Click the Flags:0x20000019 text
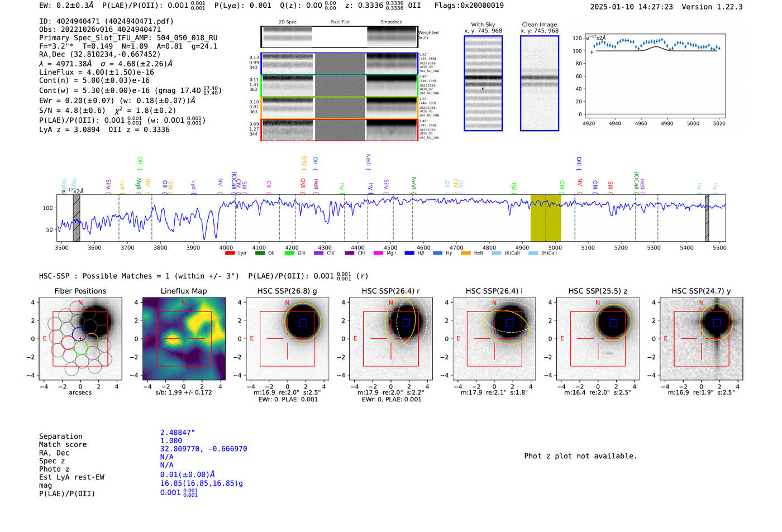Screen dimensions: 782x532 [469, 5]
